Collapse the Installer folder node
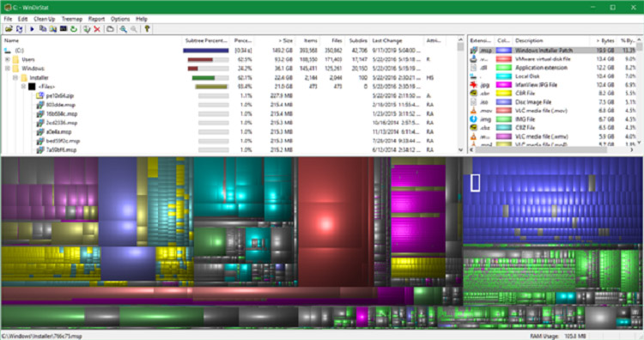This screenshot has width=644, height=340. pyautogui.click(x=15, y=77)
